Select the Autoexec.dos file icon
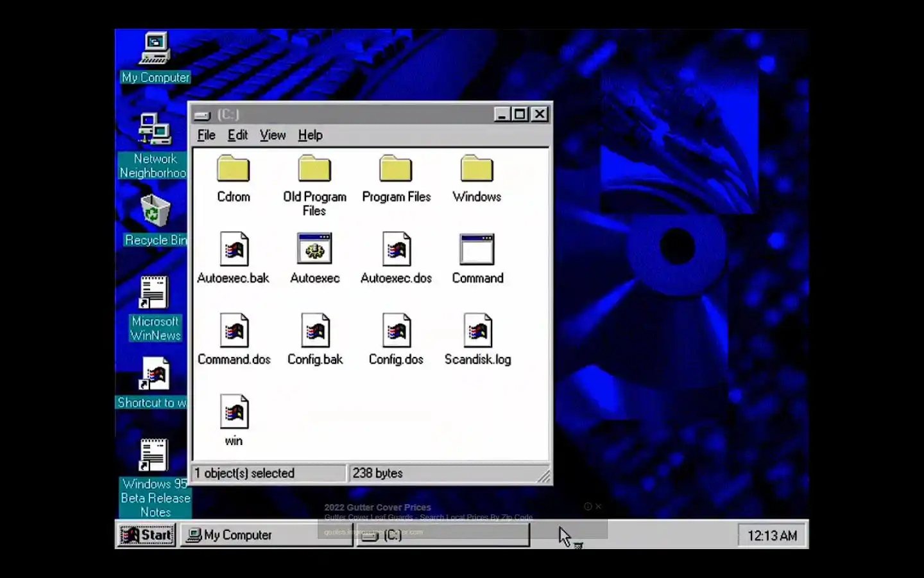Screen dimensions: 924x578 (x=397, y=249)
